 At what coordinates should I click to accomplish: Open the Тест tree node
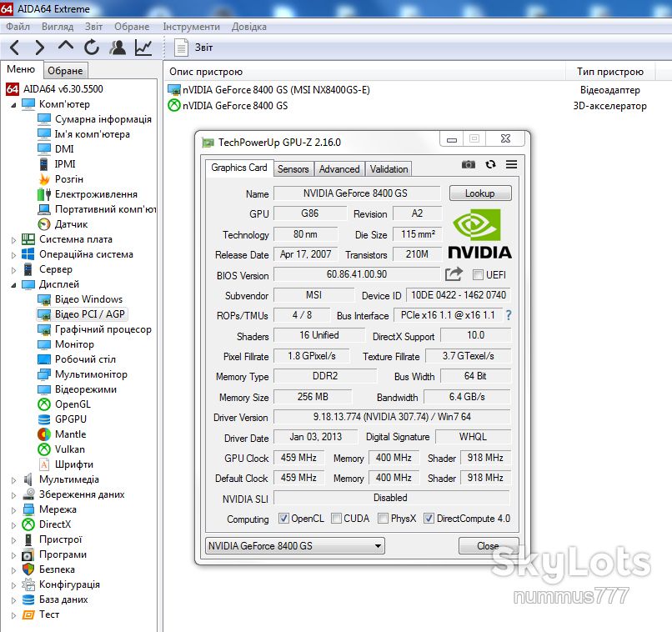[x=41, y=614]
